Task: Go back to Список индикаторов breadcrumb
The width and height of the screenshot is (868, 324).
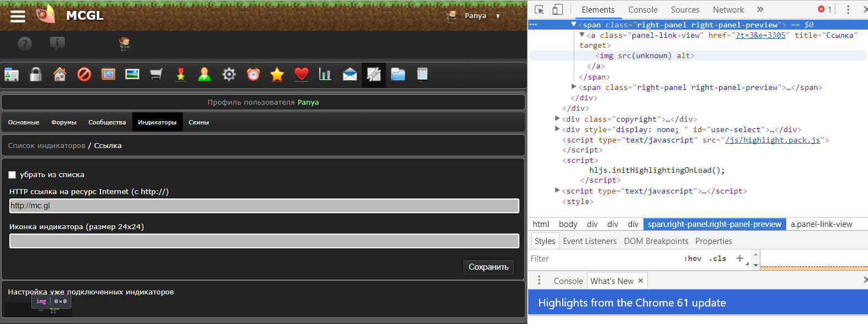Action: [47, 146]
